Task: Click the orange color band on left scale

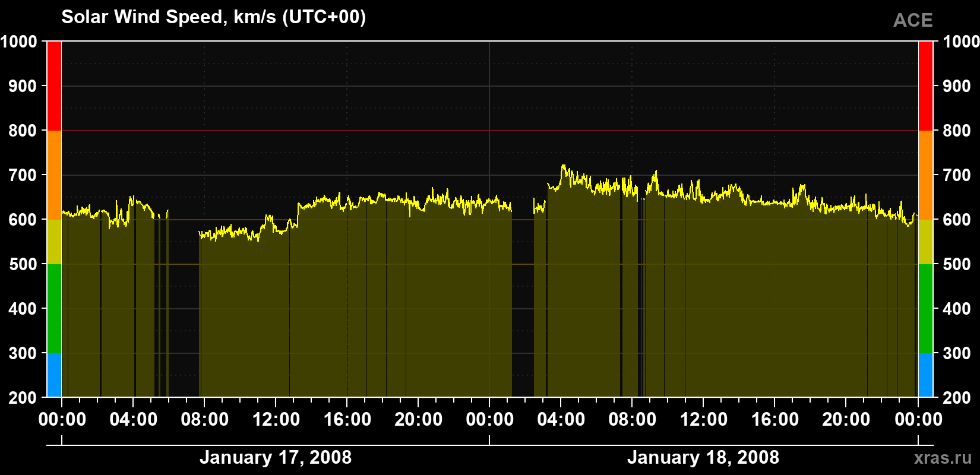Action: [54, 175]
